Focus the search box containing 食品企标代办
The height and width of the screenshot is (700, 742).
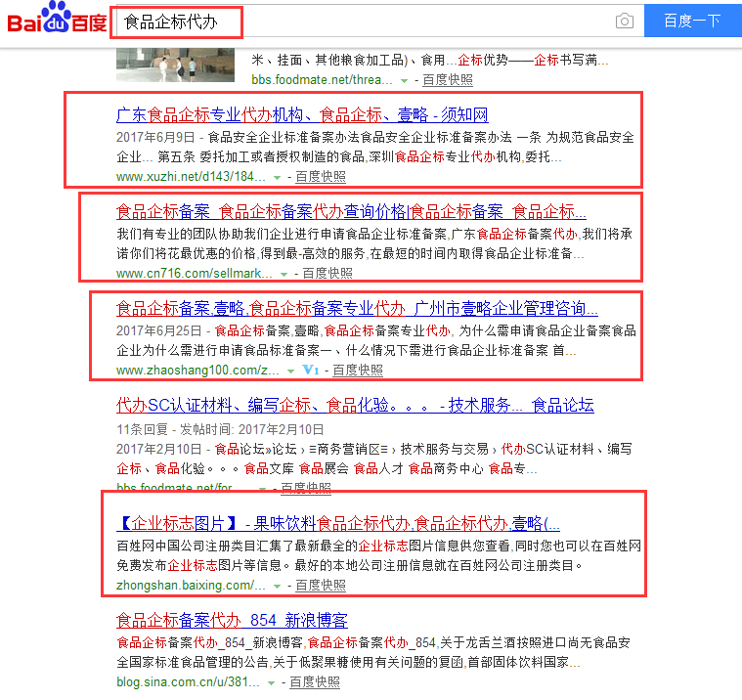(378, 22)
